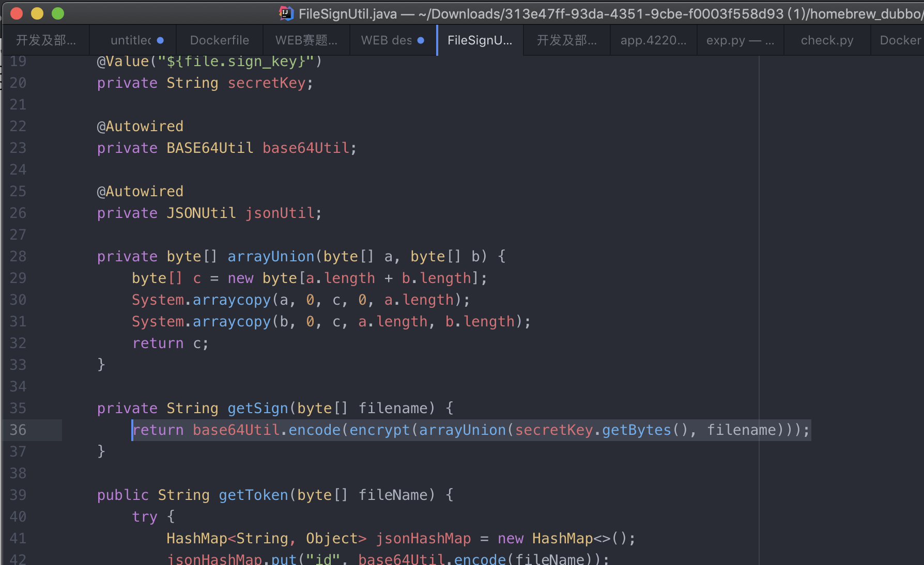Click the IntelliJ file icon in title bar
The width and height of the screenshot is (924, 565).
[286, 13]
